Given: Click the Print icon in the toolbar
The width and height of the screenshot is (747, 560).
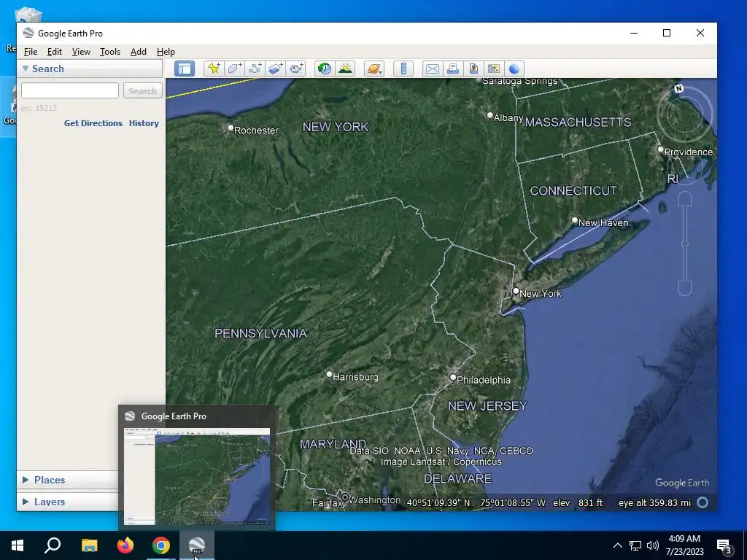Looking at the screenshot, I should click(453, 69).
